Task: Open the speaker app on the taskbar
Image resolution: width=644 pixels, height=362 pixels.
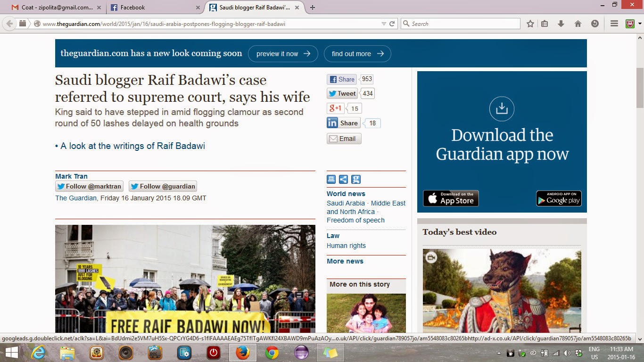Action: (x=126, y=353)
